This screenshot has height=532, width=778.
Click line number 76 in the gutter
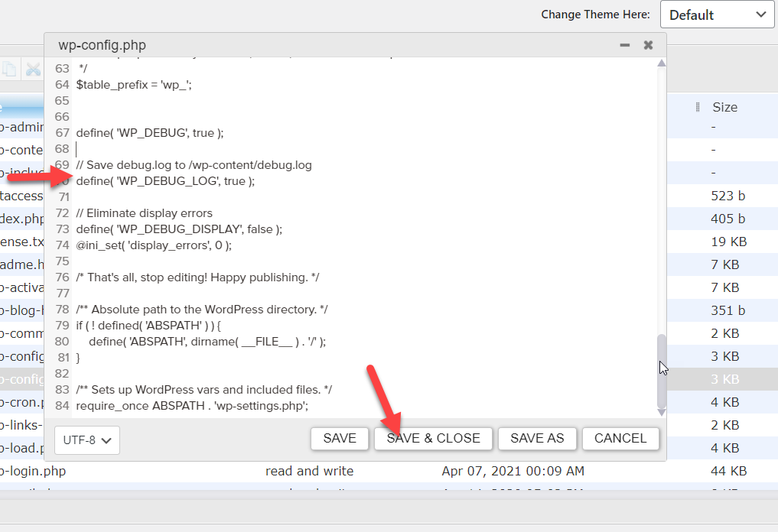coord(62,277)
